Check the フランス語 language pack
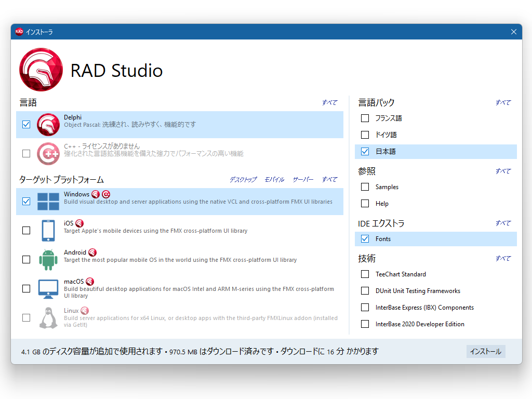 [x=365, y=118]
